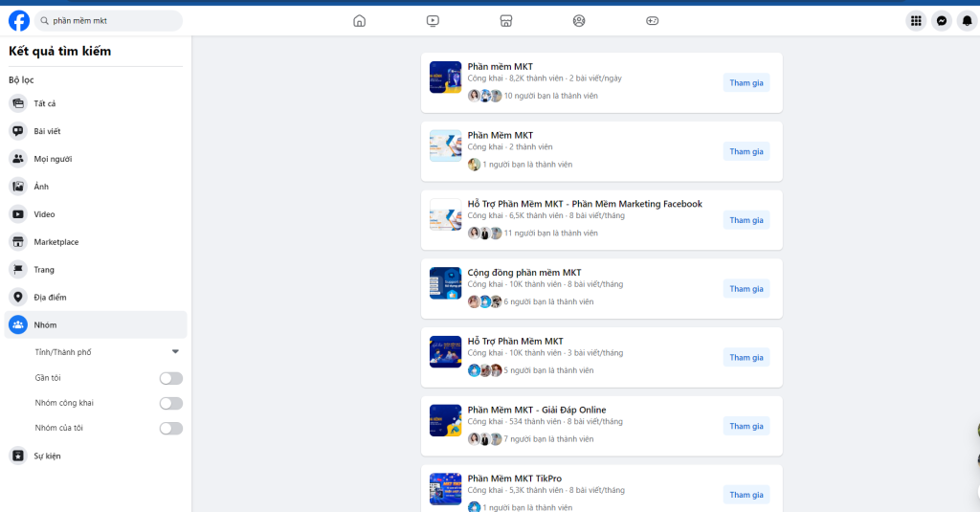Click 'Công khai · 2 thành viên' text
The height and width of the screenshot is (512, 980).
(x=510, y=147)
